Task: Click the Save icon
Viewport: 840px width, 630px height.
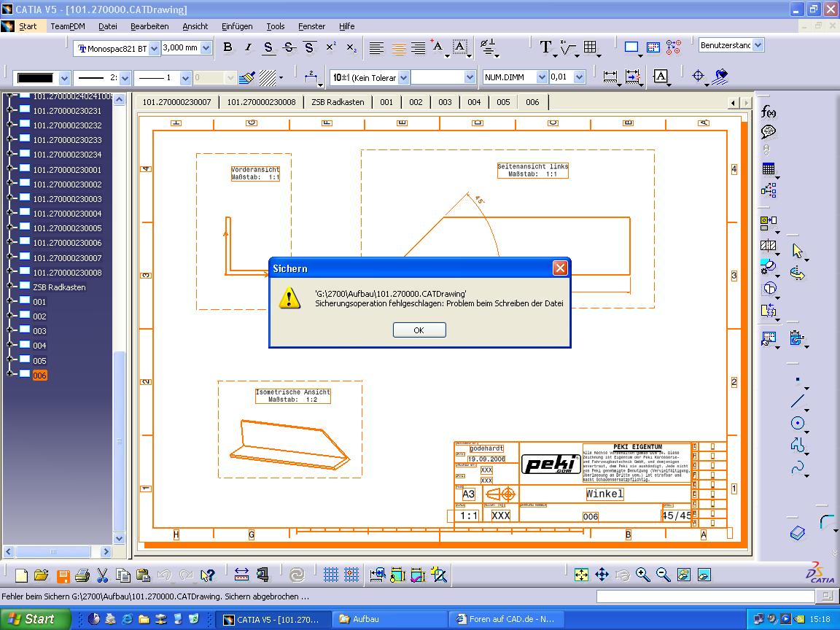Action: (63, 576)
